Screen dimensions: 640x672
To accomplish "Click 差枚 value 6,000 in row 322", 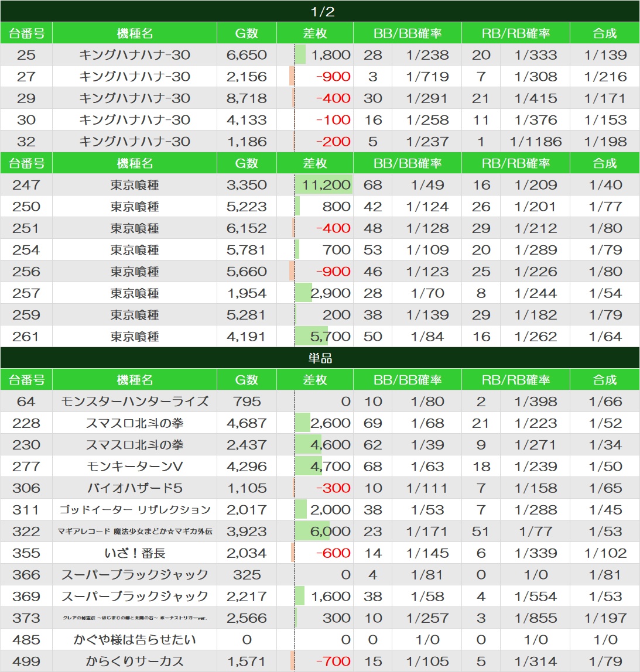I will click(x=330, y=532).
